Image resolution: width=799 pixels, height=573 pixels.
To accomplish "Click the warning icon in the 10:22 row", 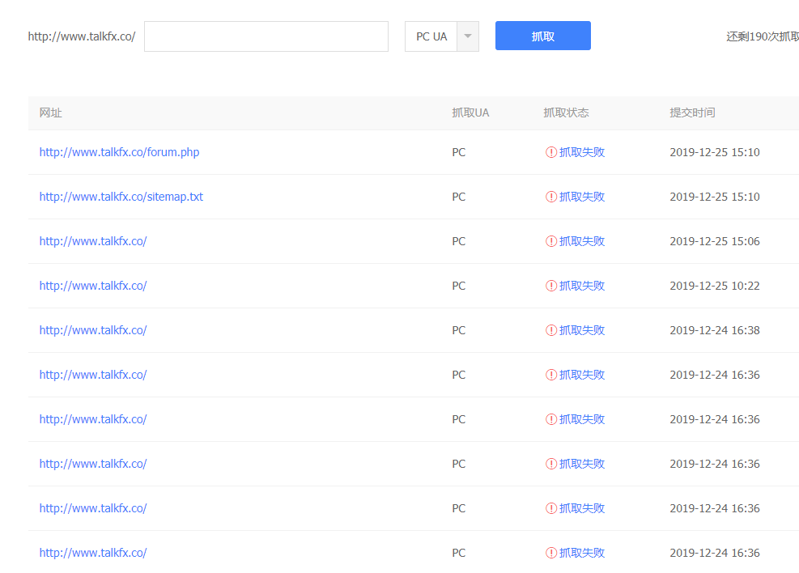I will (551, 285).
